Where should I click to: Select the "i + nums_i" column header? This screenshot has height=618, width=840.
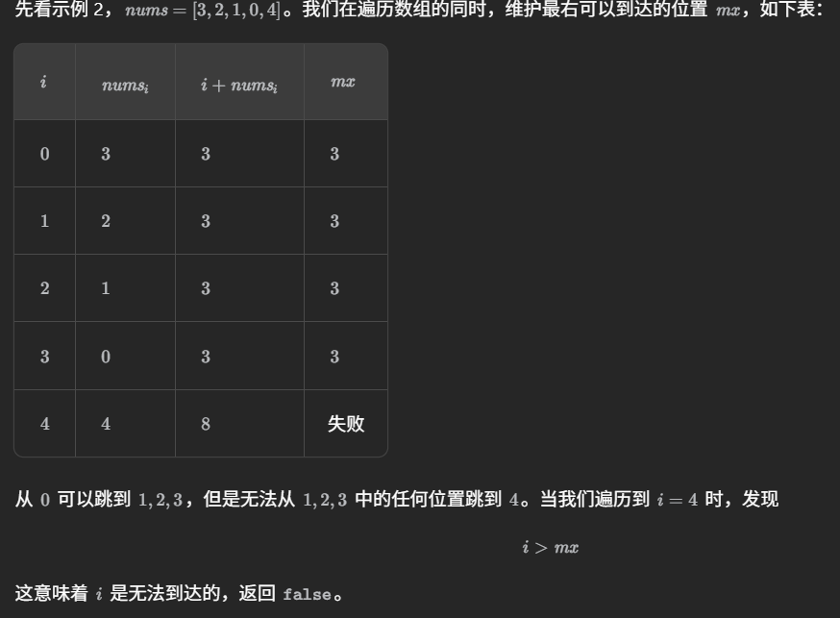[238, 85]
